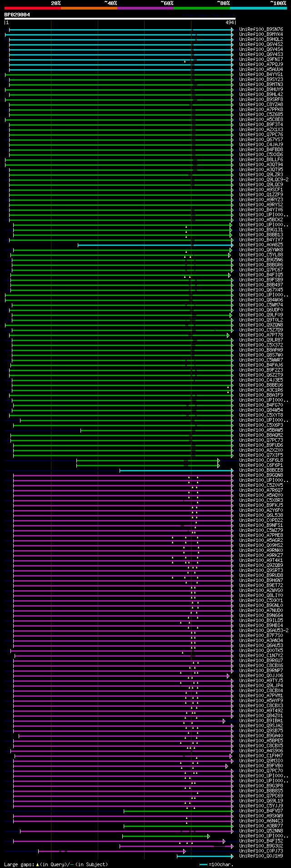The width and height of the screenshot is (291, 868).
Task: Click the purple ~60% identity legend segment
Action: (145, 8)
